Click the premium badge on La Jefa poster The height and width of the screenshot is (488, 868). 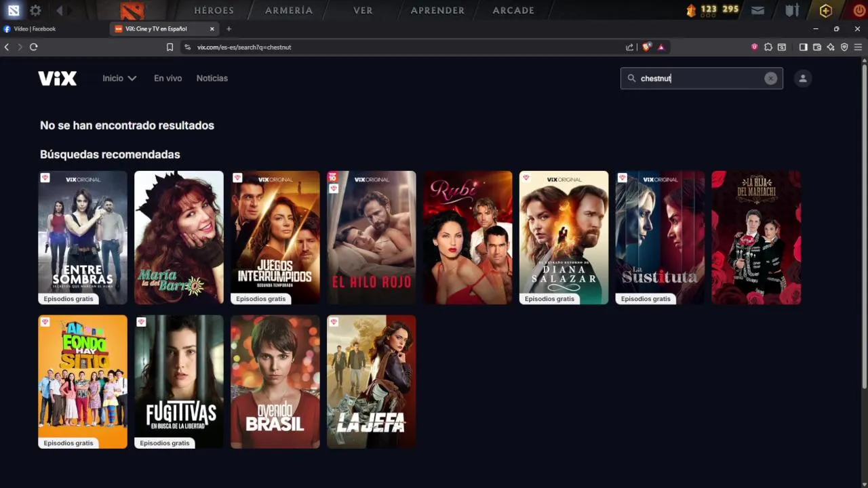pos(334,322)
